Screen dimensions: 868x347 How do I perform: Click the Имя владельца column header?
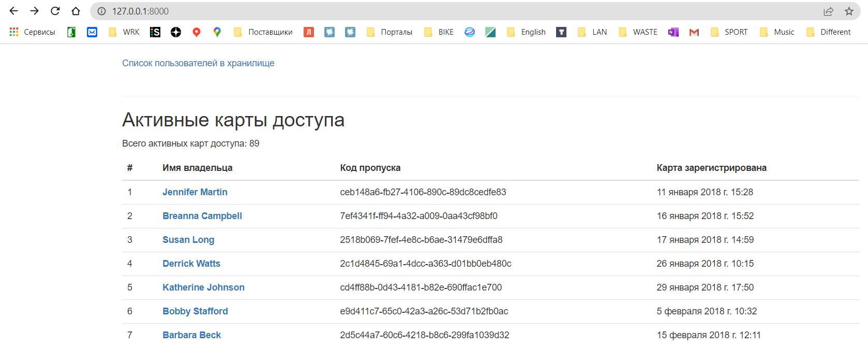(x=198, y=168)
